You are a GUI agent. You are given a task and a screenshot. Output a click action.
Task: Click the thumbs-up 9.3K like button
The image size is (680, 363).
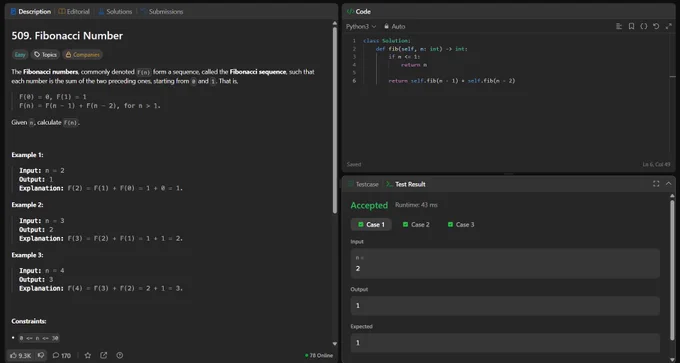click(20, 355)
